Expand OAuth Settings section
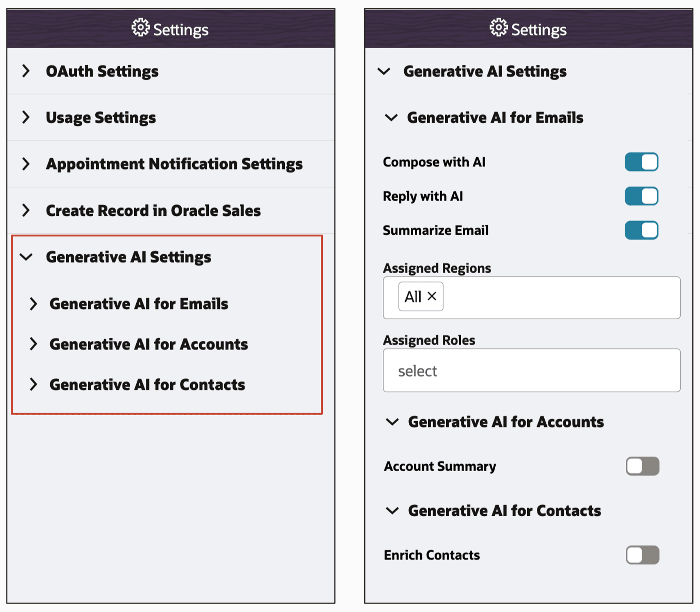The height and width of the screenshot is (612, 700). click(26, 71)
